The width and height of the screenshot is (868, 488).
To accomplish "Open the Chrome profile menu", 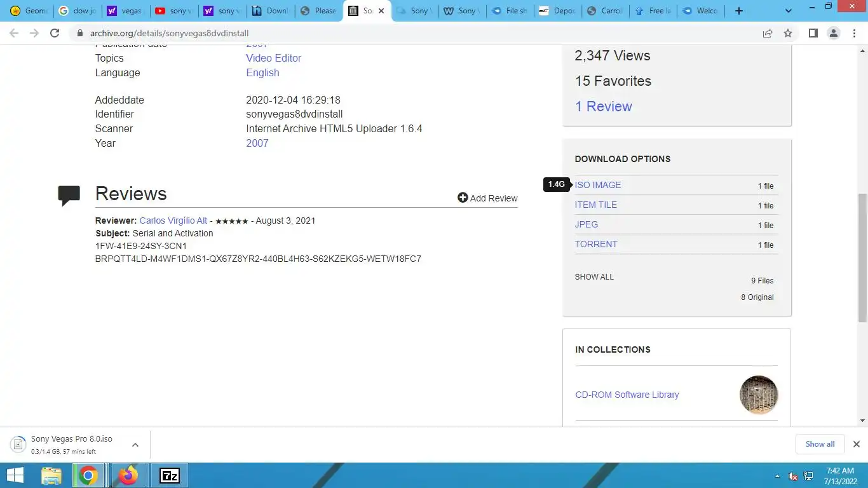I will tap(834, 33).
